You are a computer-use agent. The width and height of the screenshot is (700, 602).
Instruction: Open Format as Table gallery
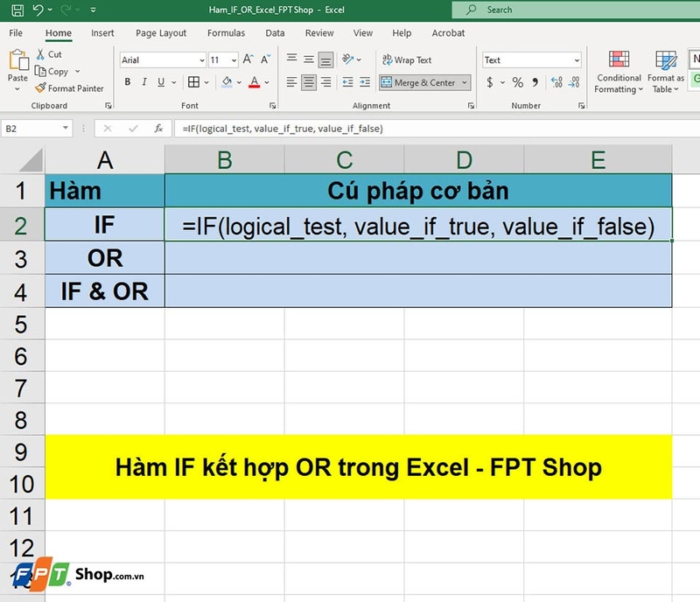666,72
